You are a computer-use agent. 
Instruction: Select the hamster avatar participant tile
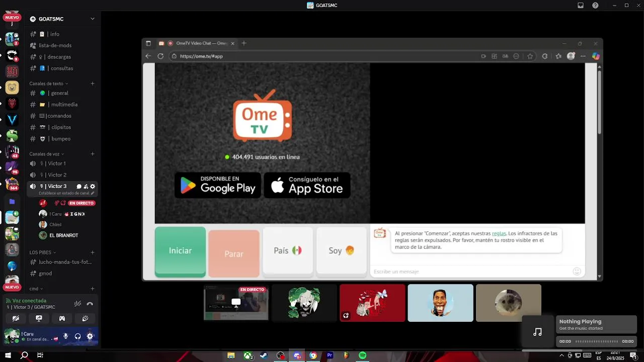509,303
